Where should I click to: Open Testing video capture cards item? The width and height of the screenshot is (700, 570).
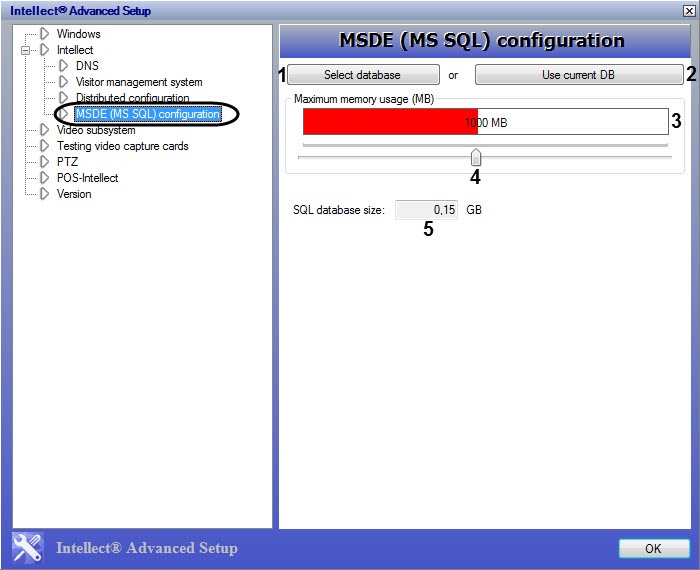123,146
